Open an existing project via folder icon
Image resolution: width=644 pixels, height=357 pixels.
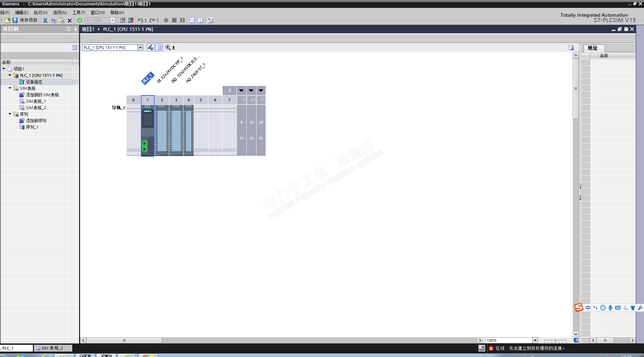click(x=7, y=20)
